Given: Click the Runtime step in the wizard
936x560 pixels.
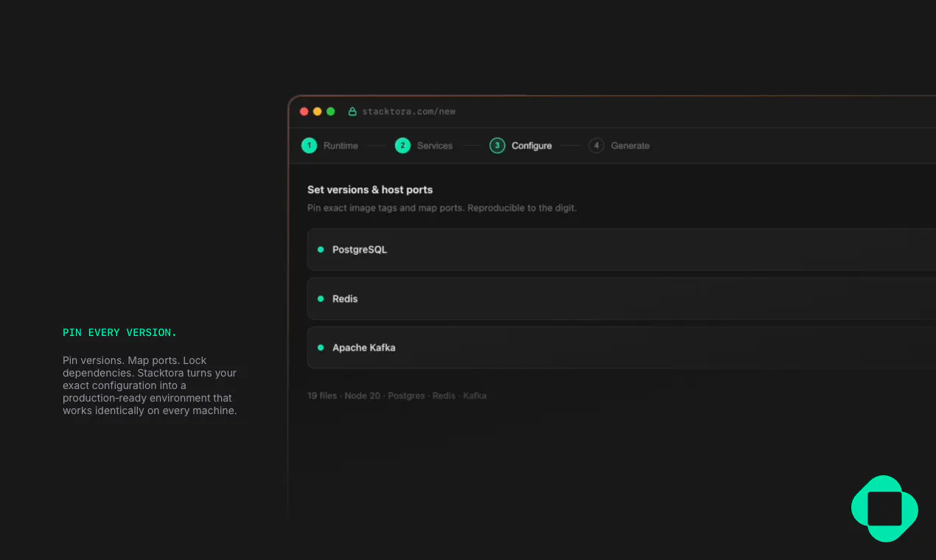Looking at the screenshot, I should (x=329, y=146).
